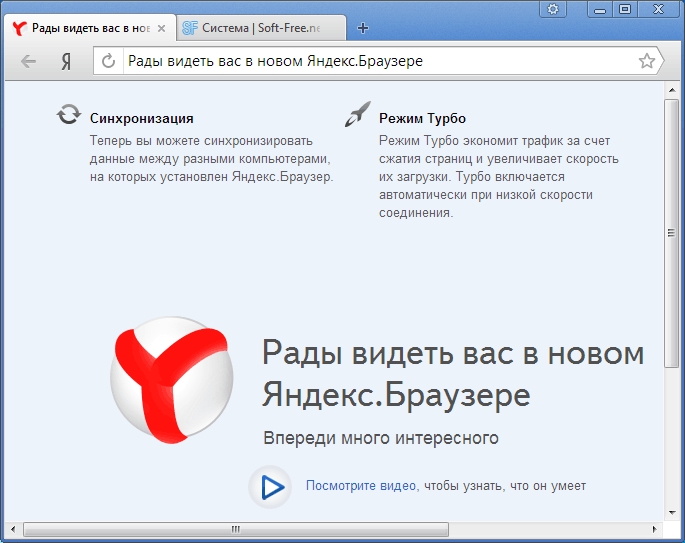This screenshot has width=685, height=543.
Task: Click the Yandex favicon on the first tab
Action: 19,28
